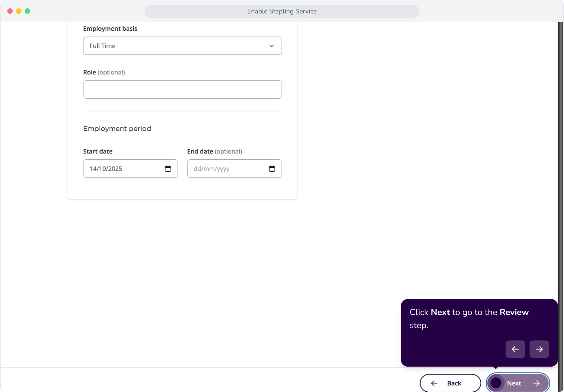
Task: Click Next to go to Review
Action: pos(518,383)
